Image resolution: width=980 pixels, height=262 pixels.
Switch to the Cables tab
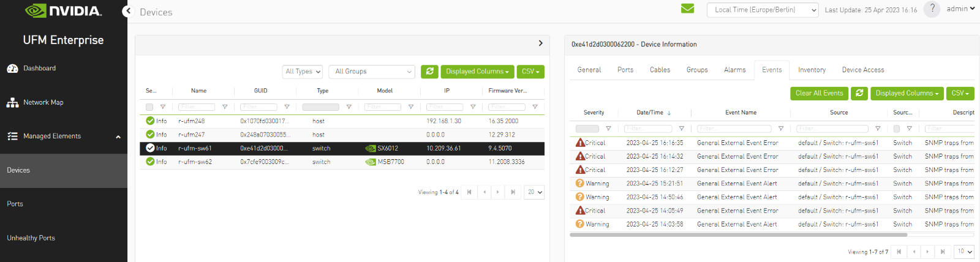point(660,70)
